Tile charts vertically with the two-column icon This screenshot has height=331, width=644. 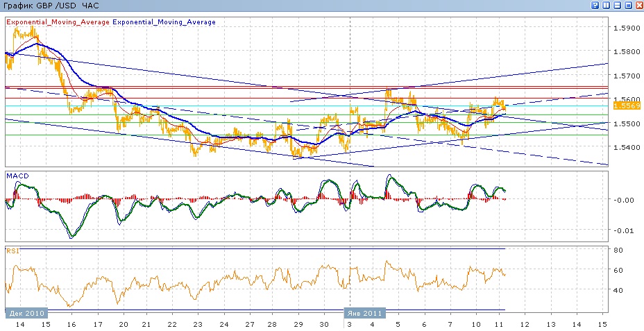[x=607, y=6]
